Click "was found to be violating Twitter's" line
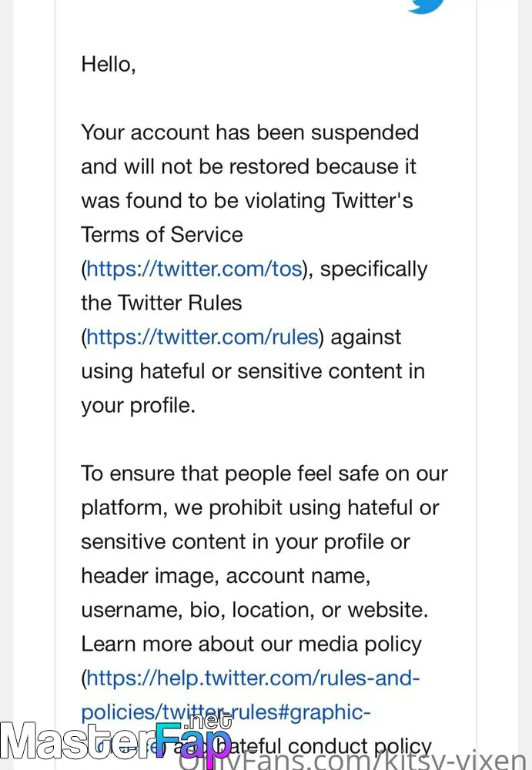Viewport: 532px width, 770px height. pos(247,201)
